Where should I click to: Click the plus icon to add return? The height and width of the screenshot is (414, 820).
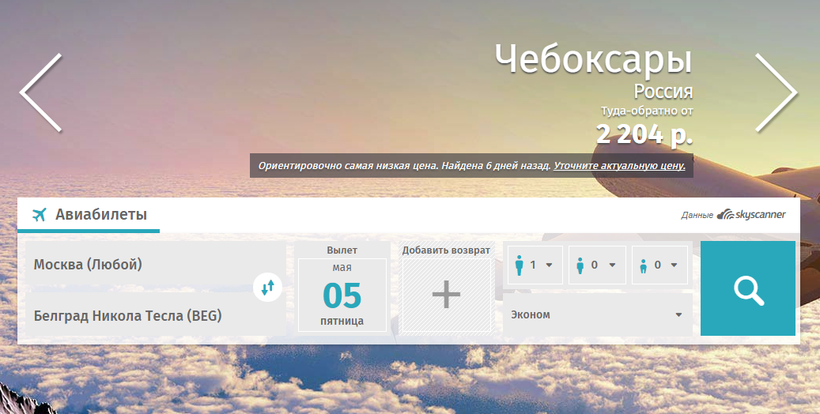[446, 295]
